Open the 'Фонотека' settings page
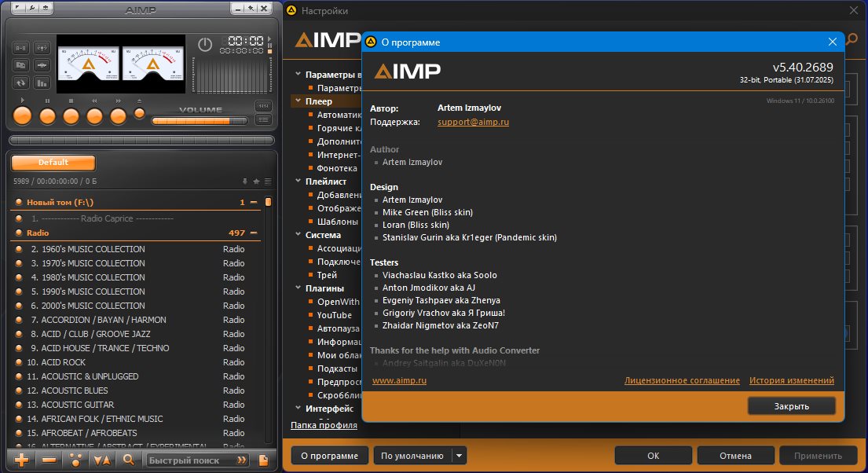Viewport: 868px width, 473px height. [x=336, y=168]
